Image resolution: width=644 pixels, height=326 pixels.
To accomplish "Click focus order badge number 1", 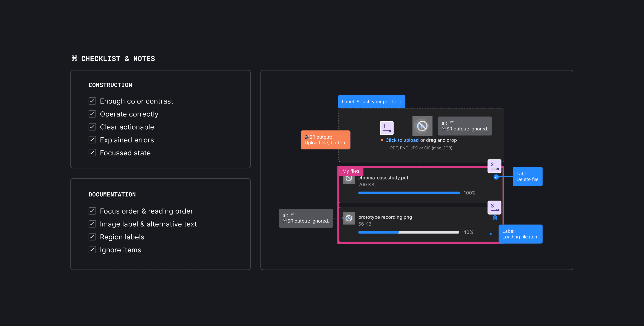I will pyautogui.click(x=386, y=128).
